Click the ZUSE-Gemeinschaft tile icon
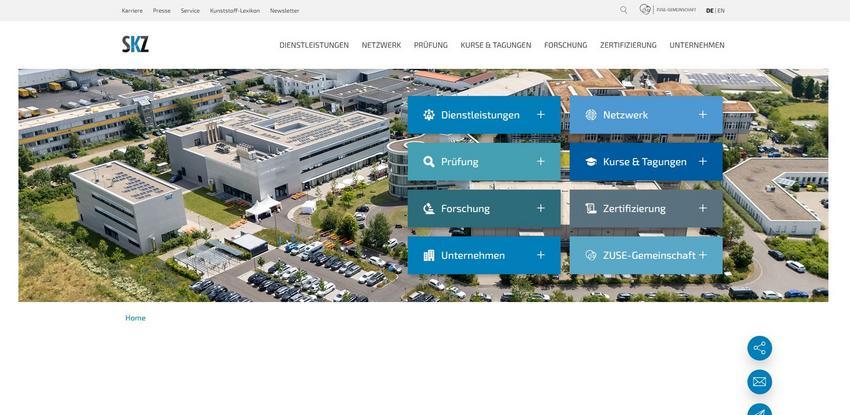Screen dimensions: 850x415 click(591, 255)
